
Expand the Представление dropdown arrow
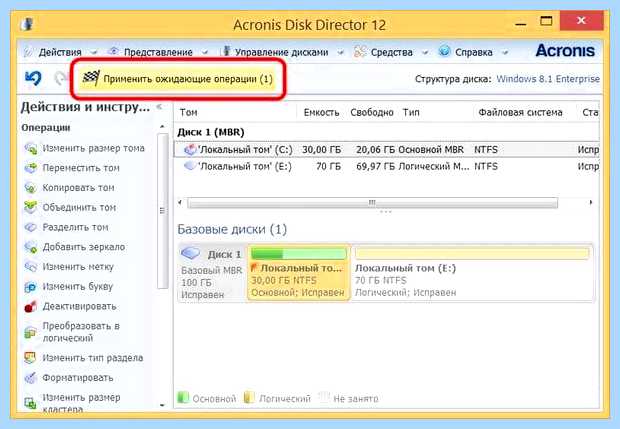click(x=205, y=52)
